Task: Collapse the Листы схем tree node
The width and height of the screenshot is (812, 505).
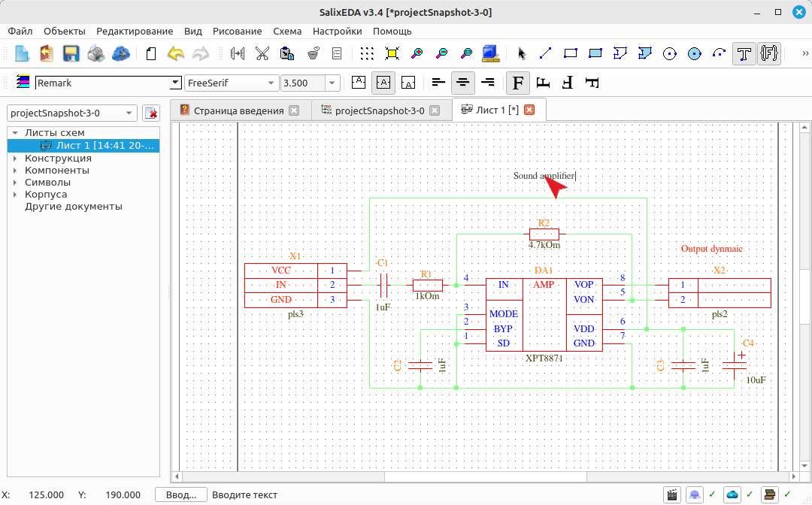Action: pos(15,133)
